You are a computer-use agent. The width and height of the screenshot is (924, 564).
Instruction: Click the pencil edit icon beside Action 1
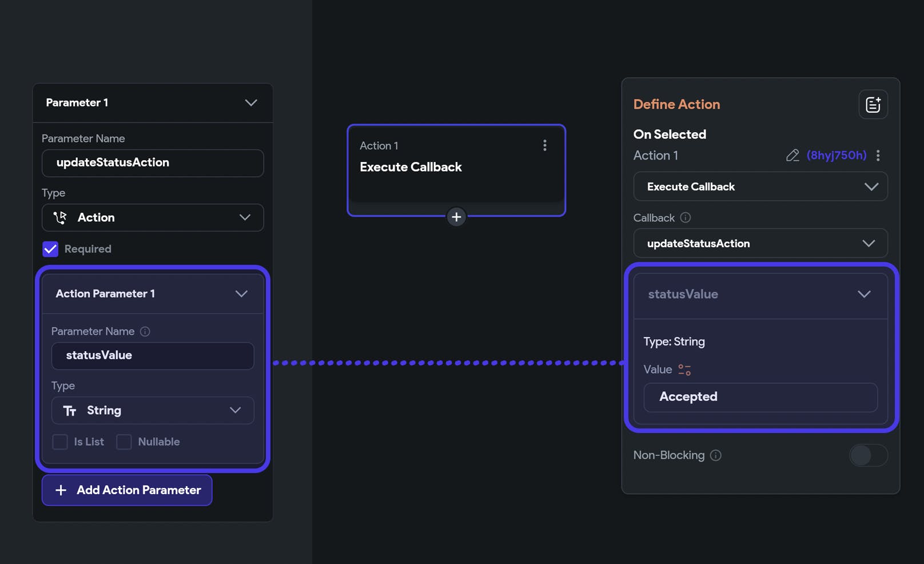pos(792,156)
